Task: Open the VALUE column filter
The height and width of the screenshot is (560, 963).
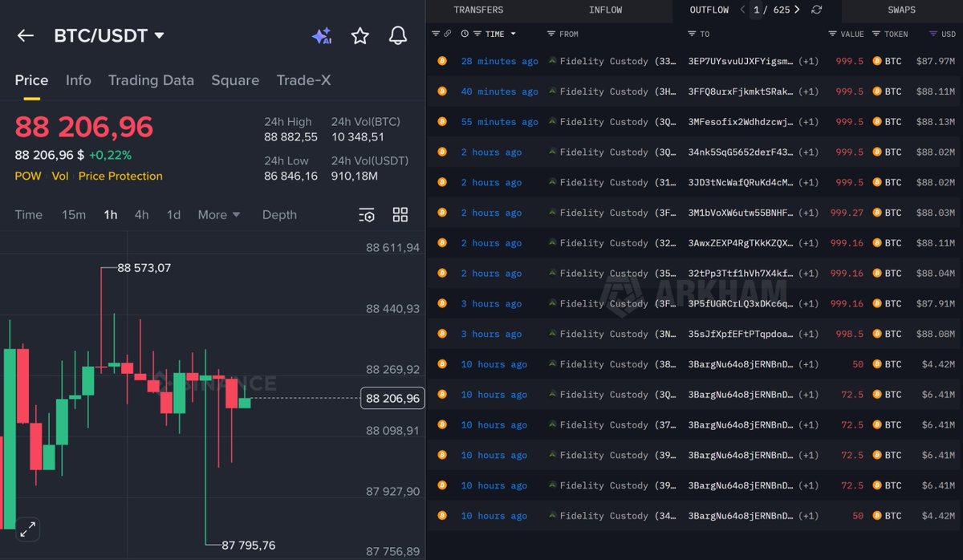Action: coord(833,34)
